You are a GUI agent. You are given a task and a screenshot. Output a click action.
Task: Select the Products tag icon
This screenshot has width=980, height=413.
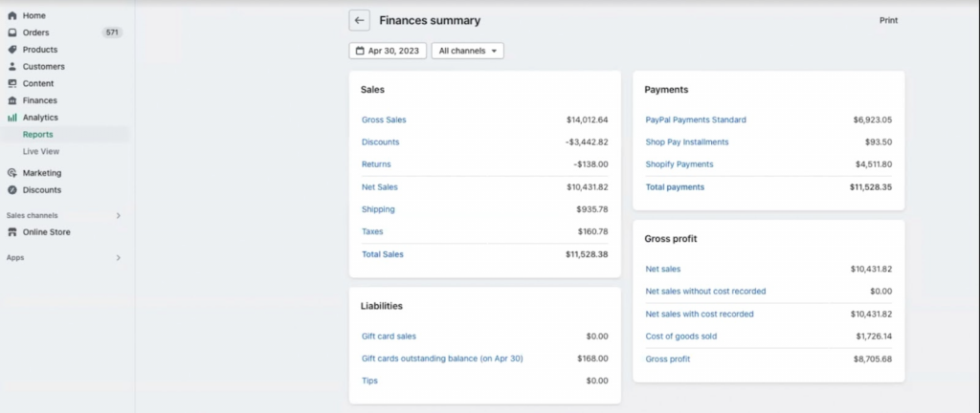point(11,50)
